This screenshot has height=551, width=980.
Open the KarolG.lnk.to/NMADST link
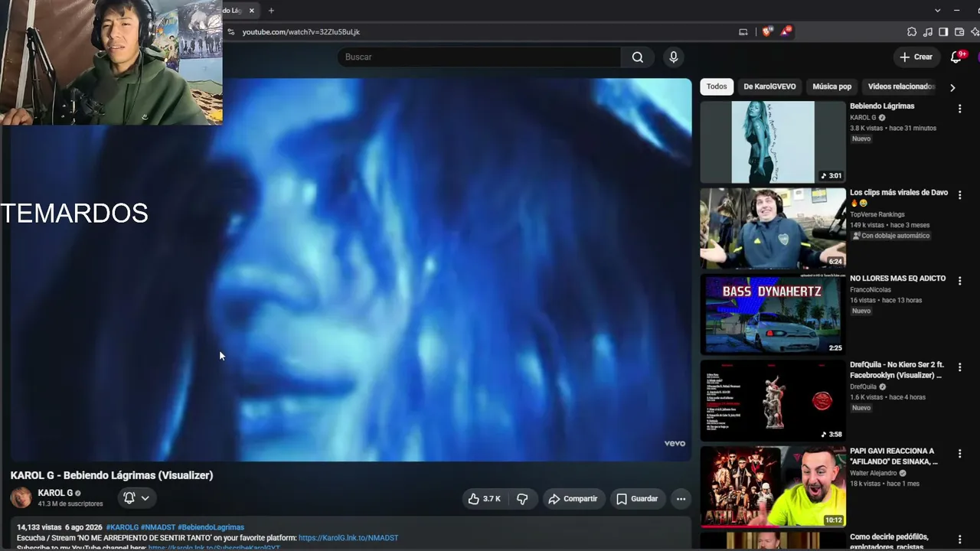[x=348, y=538]
